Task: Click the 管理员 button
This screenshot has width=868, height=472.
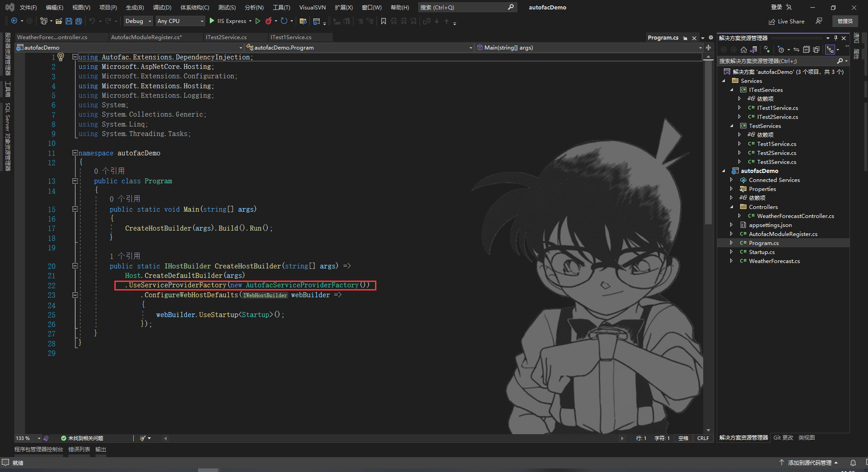Action: coord(845,21)
